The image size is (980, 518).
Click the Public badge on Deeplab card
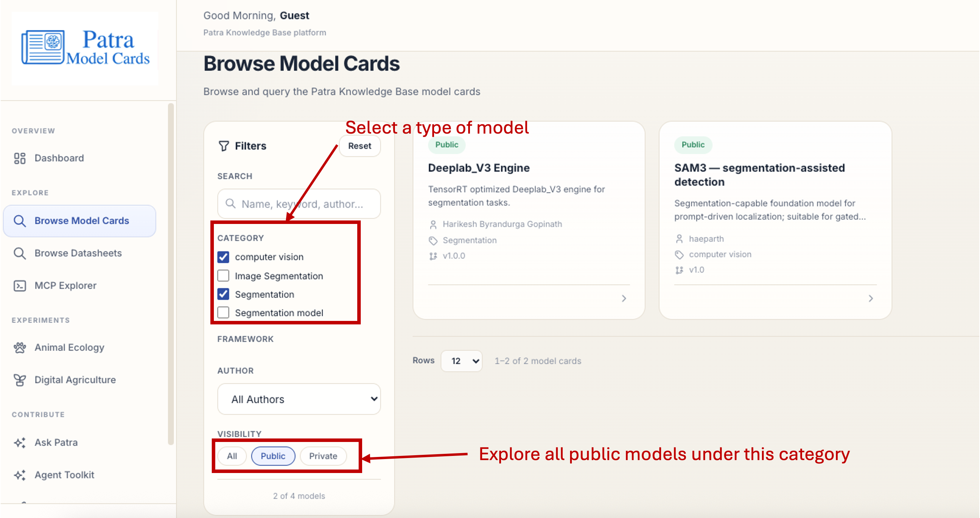[x=447, y=145]
